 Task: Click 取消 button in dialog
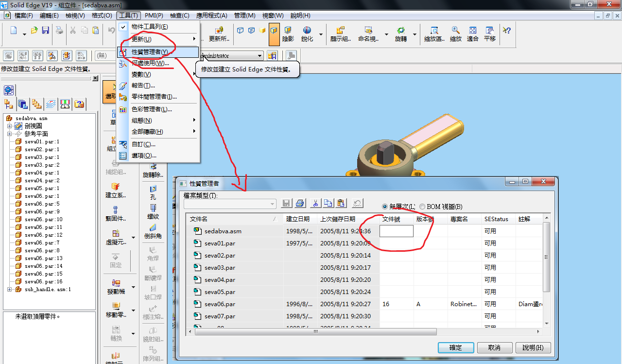(495, 347)
